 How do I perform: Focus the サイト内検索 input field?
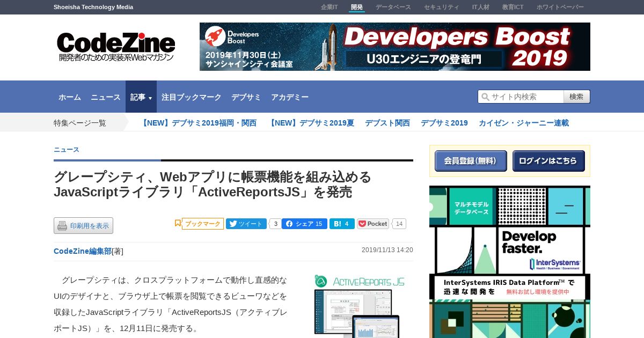pyautogui.click(x=521, y=97)
